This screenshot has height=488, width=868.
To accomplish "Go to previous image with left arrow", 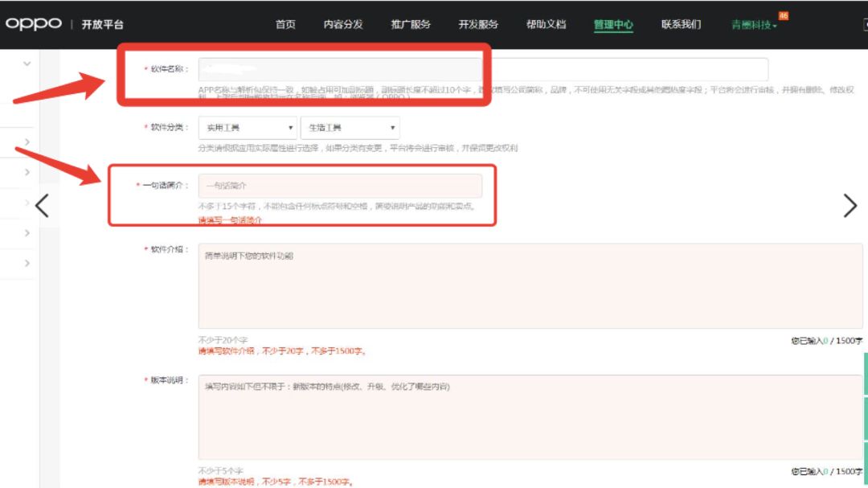I will point(42,206).
